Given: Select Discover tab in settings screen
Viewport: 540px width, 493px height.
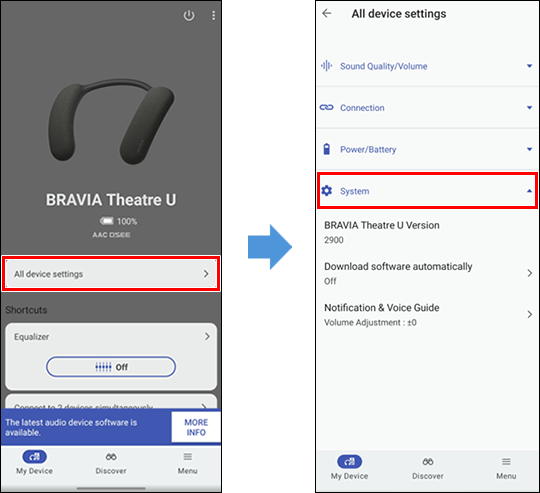Looking at the screenshot, I should point(428,468).
